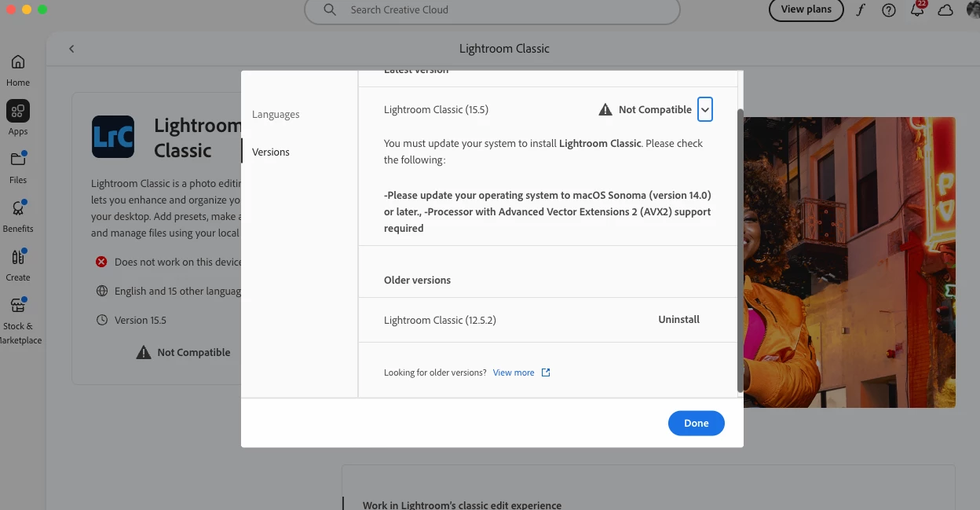Click warning icon next to Not Compatible in dialog

[605, 109]
